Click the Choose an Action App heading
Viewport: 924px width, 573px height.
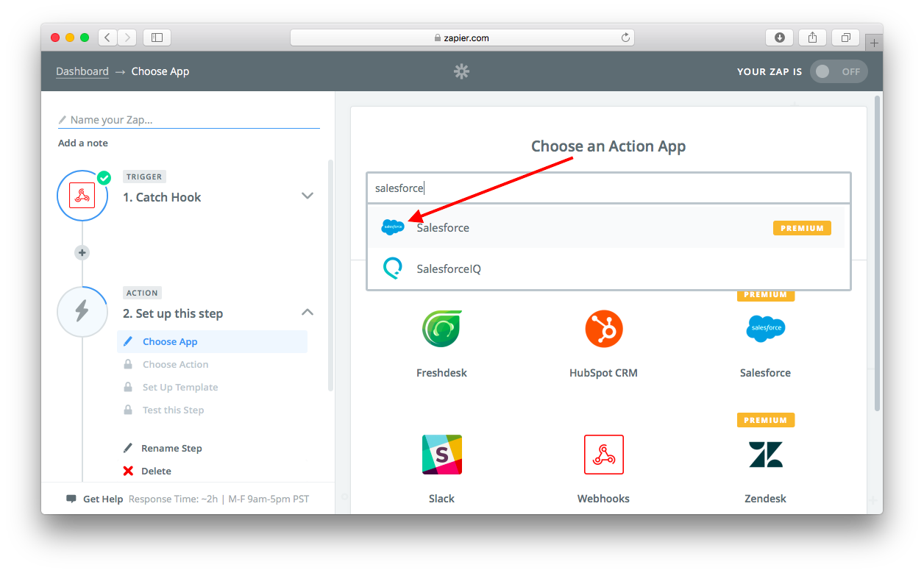tap(608, 146)
